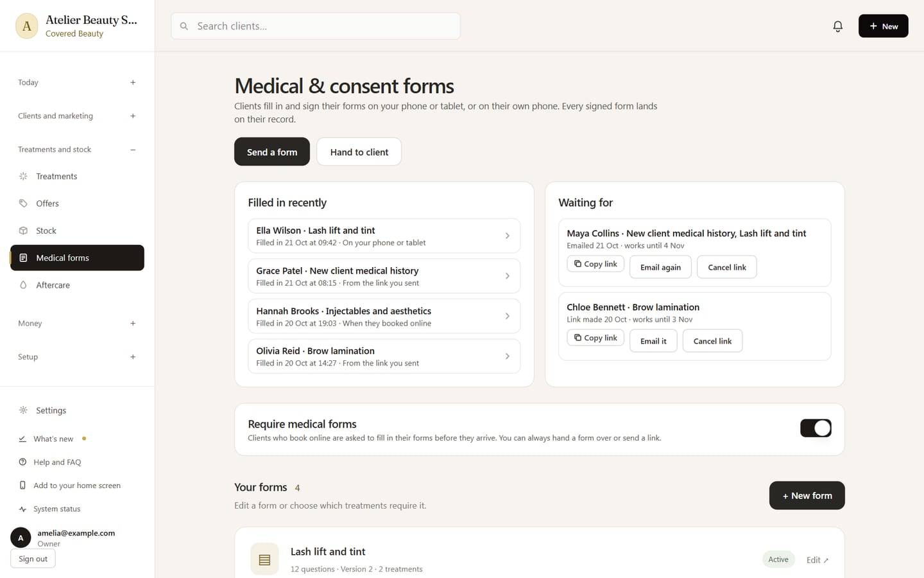Collapse Treatments and stock section
This screenshot has height=578, width=924.
pyautogui.click(x=77, y=150)
